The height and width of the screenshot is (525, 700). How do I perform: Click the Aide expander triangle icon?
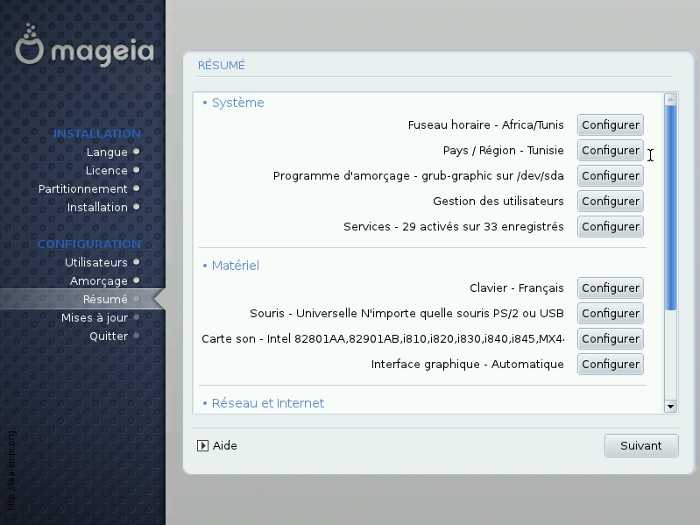(203, 446)
